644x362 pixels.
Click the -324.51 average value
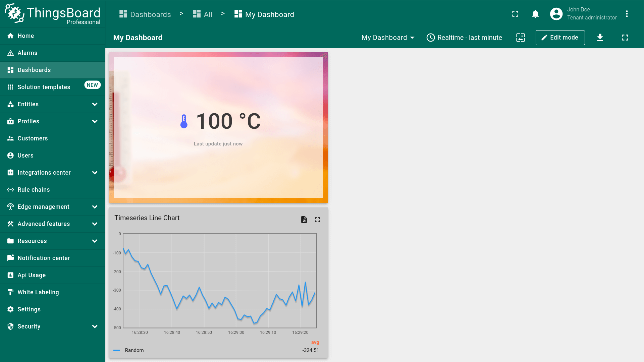[x=311, y=350]
